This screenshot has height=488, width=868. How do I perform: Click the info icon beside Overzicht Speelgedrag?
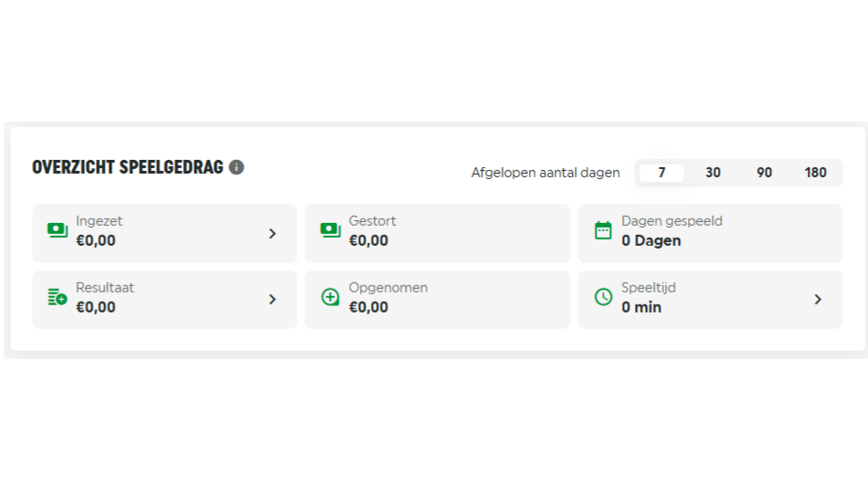click(x=237, y=167)
